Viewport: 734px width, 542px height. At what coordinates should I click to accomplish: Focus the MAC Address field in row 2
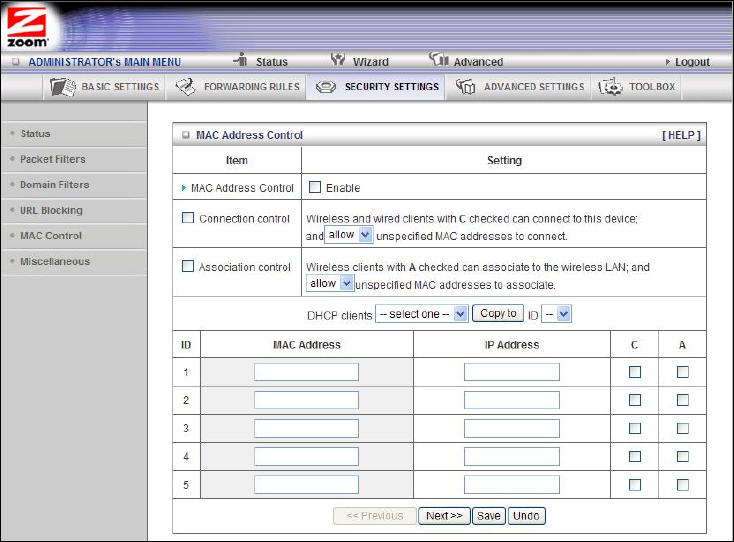[x=307, y=400]
